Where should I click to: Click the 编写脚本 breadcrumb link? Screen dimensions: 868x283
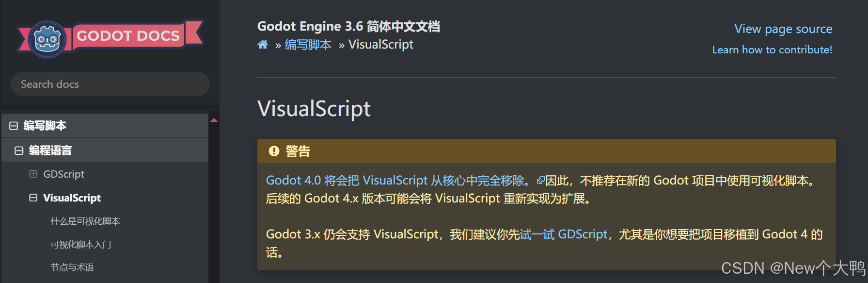pyautogui.click(x=308, y=45)
